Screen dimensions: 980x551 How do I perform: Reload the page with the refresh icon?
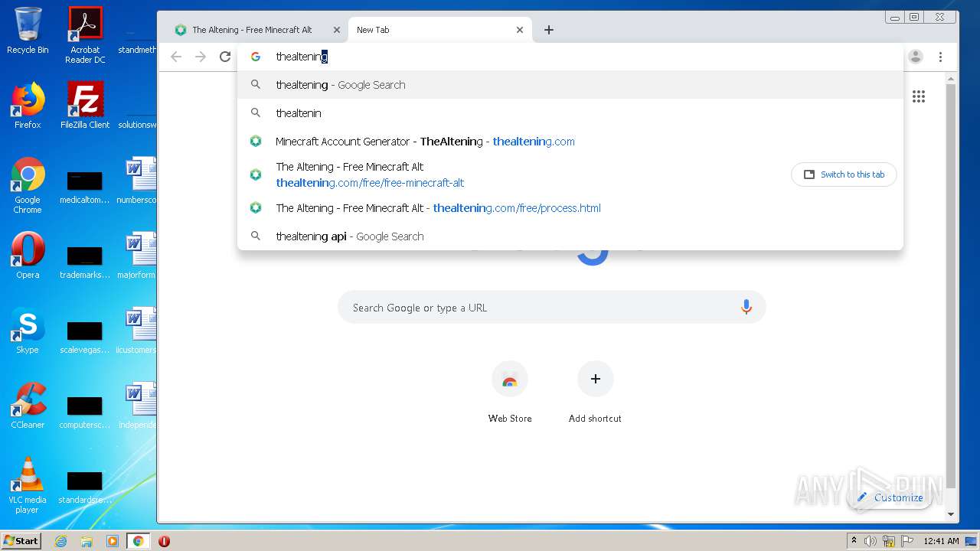coord(225,57)
